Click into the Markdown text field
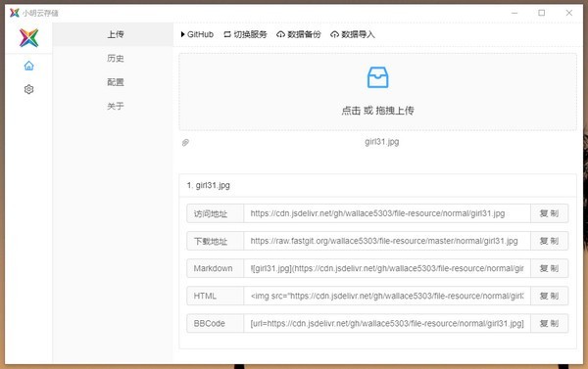 (387, 268)
